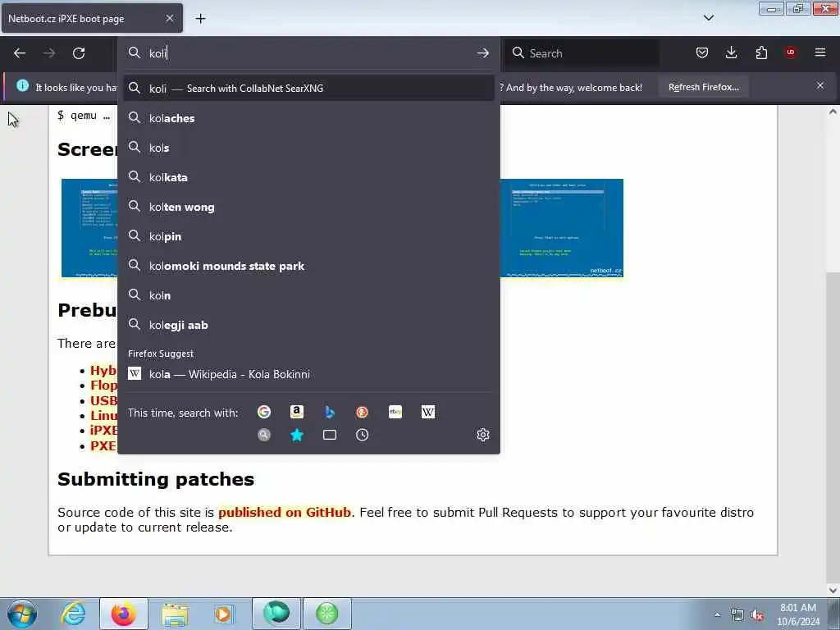
Task: Search this time with Bing
Action: [330, 412]
